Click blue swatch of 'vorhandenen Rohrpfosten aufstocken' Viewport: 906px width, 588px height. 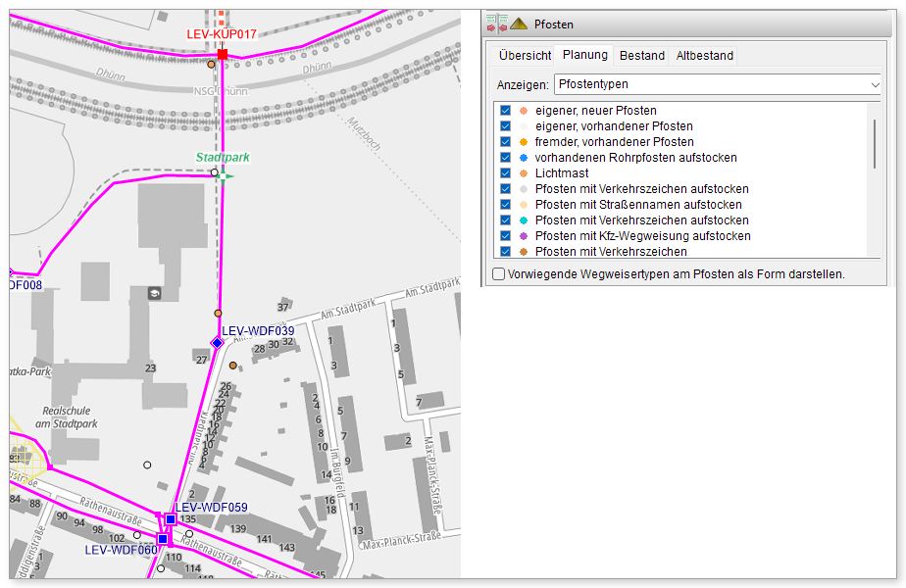click(524, 157)
